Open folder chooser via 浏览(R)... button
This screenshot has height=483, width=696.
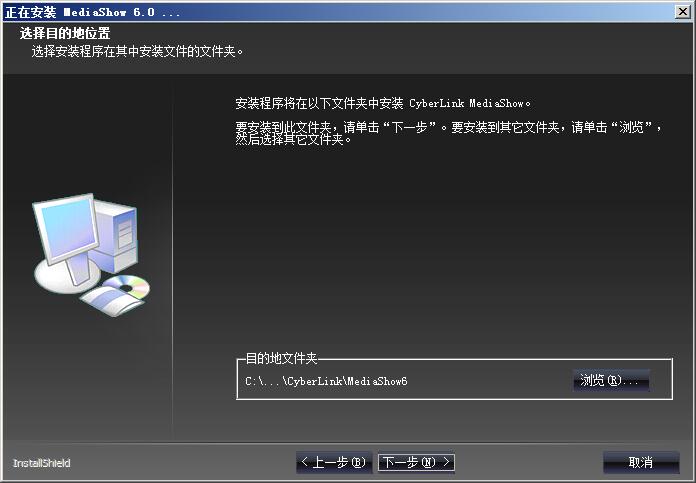coord(610,380)
